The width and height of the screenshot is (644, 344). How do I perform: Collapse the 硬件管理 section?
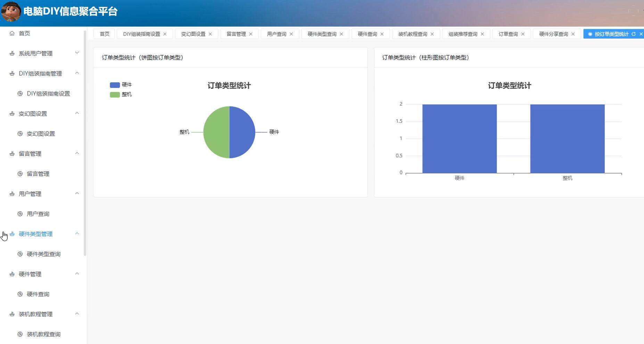[x=77, y=274]
